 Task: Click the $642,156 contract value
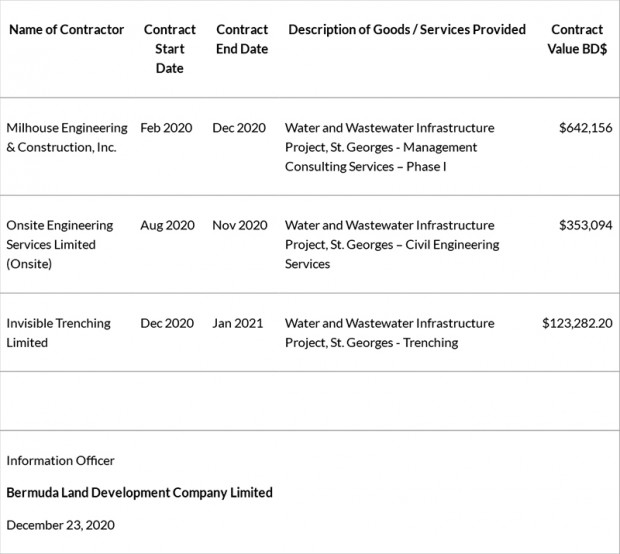(x=585, y=128)
